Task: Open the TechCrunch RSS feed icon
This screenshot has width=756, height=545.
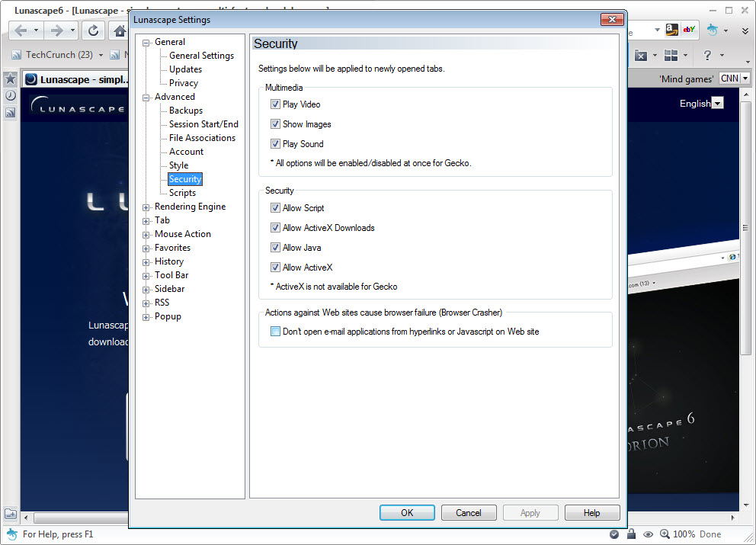Action: [x=17, y=55]
